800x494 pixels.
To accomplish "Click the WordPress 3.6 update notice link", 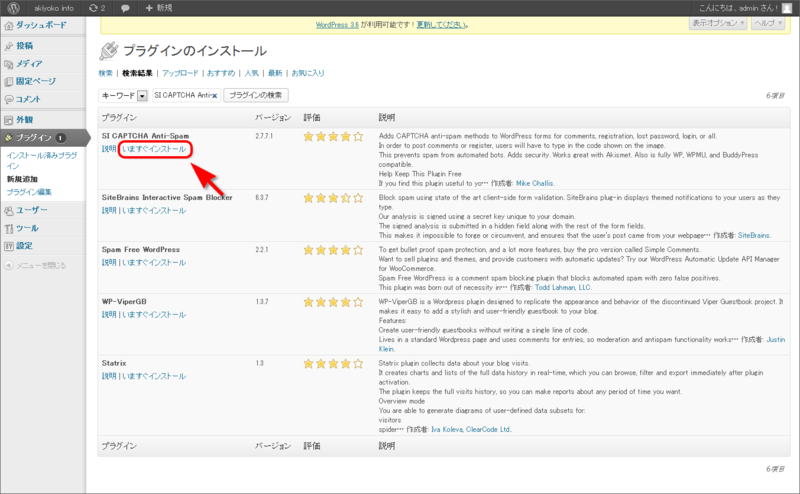I will pyautogui.click(x=337, y=25).
